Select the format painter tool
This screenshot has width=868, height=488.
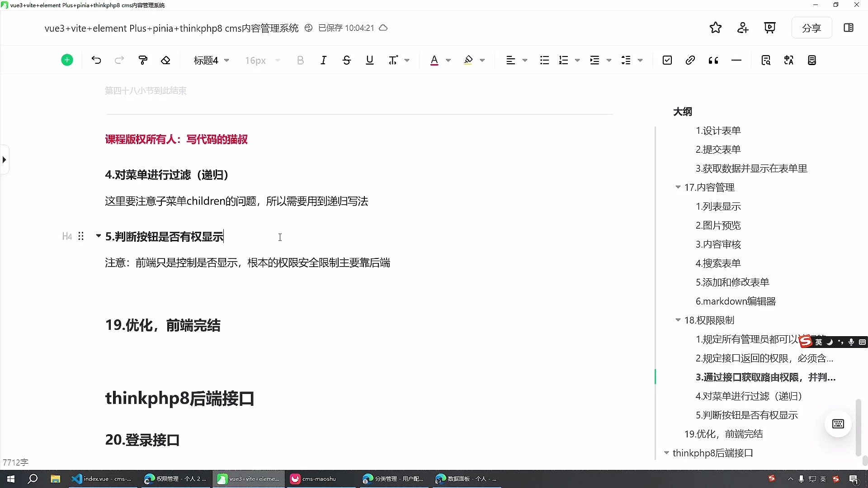[142, 60]
